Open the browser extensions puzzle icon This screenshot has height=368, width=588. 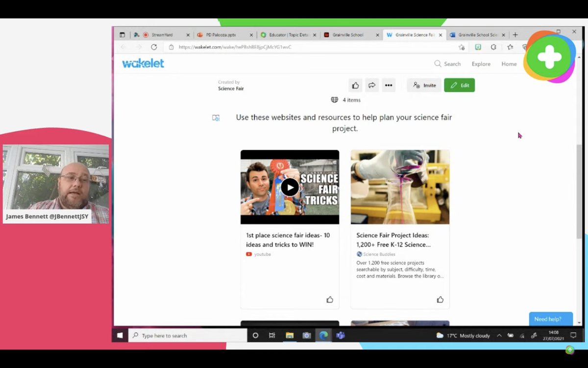pos(493,47)
